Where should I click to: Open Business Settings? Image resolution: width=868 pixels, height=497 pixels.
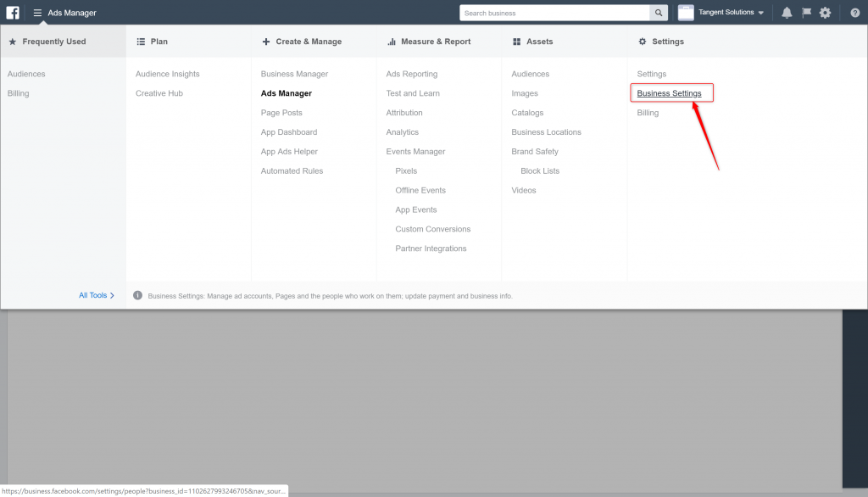(669, 93)
